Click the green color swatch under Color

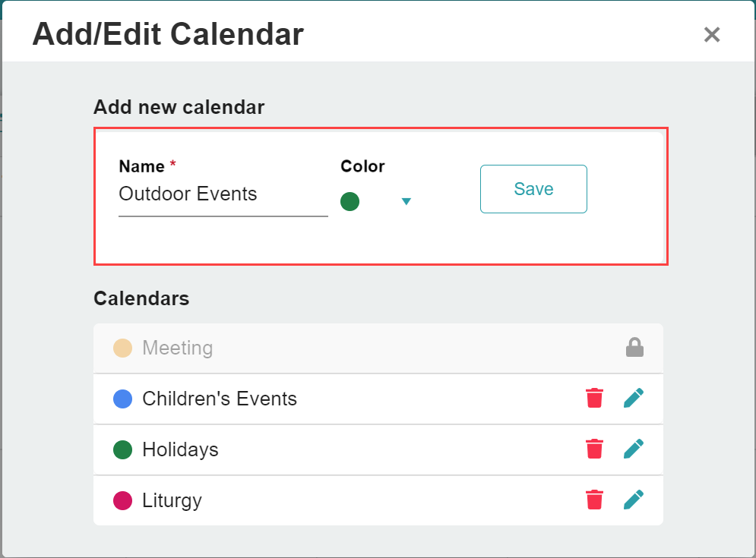(x=350, y=201)
